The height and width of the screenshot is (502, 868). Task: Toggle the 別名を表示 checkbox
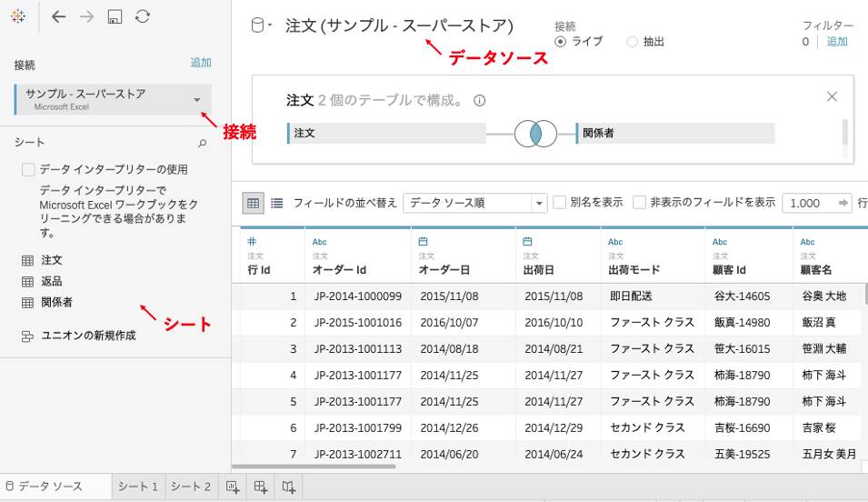coord(560,202)
